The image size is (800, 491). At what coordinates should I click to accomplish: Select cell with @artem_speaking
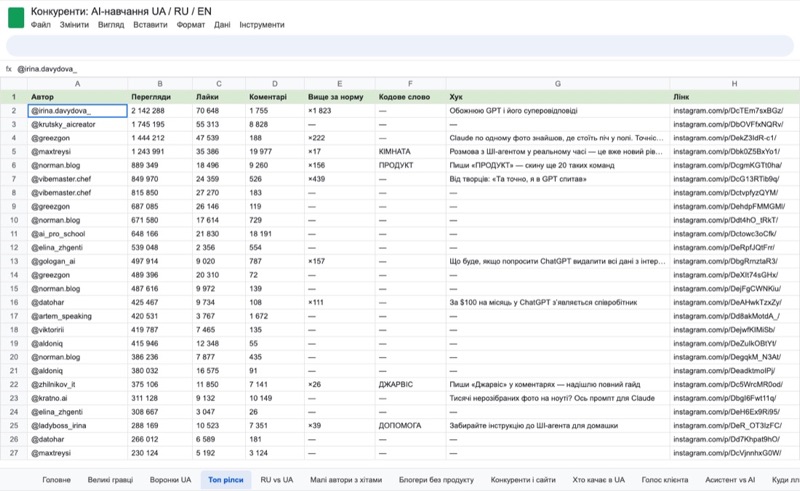click(x=78, y=316)
